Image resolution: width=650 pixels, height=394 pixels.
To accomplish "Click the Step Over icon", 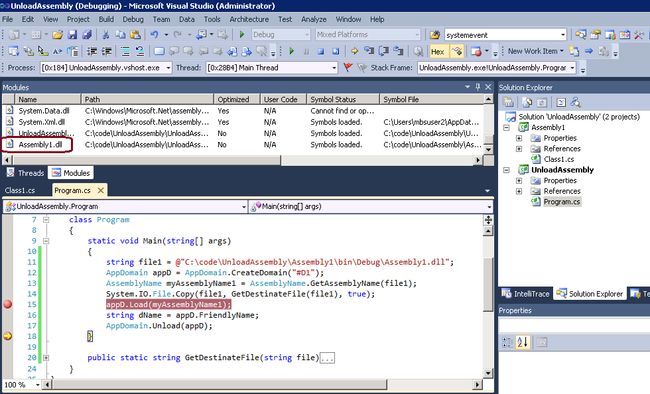I will tap(384, 51).
